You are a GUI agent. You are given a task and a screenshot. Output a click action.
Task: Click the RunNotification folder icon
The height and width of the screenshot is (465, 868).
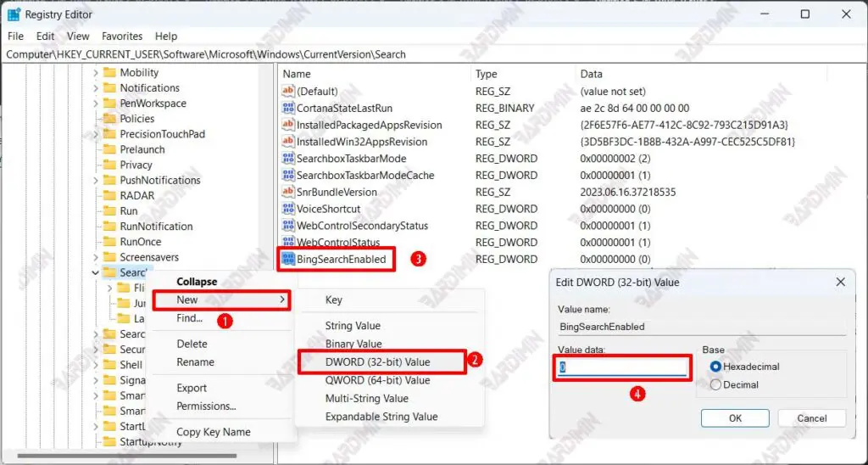109,226
